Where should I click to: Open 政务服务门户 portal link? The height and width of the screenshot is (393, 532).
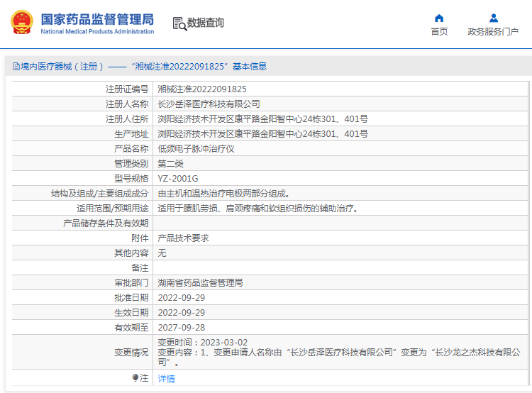pos(493,31)
